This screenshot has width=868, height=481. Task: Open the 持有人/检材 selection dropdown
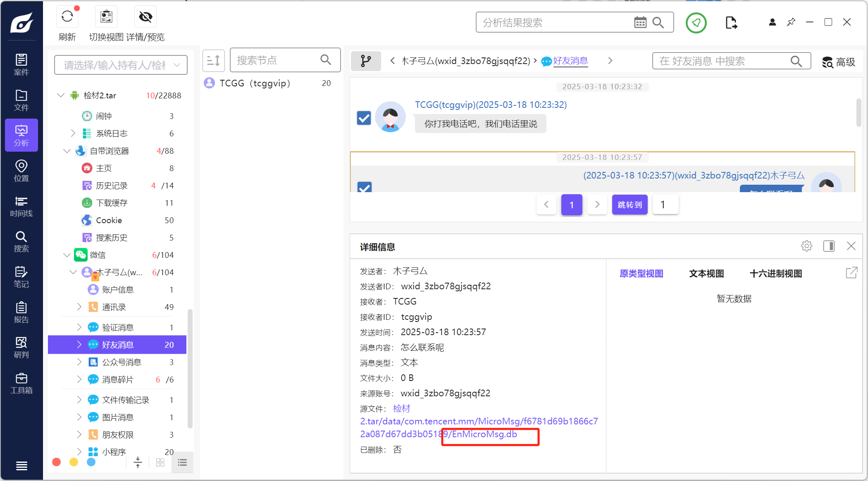pyautogui.click(x=121, y=65)
